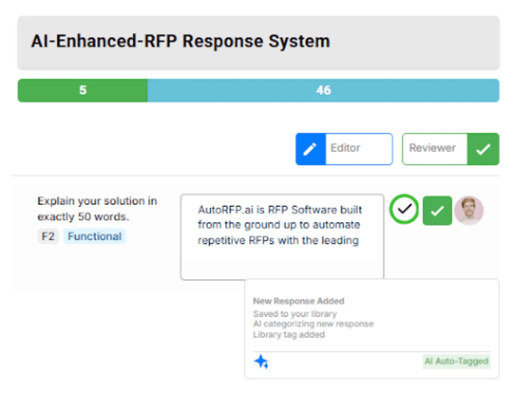Viewport: 532px width, 410px height.
Task: Open the reviewer avatar photo
Action: (469, 210)
